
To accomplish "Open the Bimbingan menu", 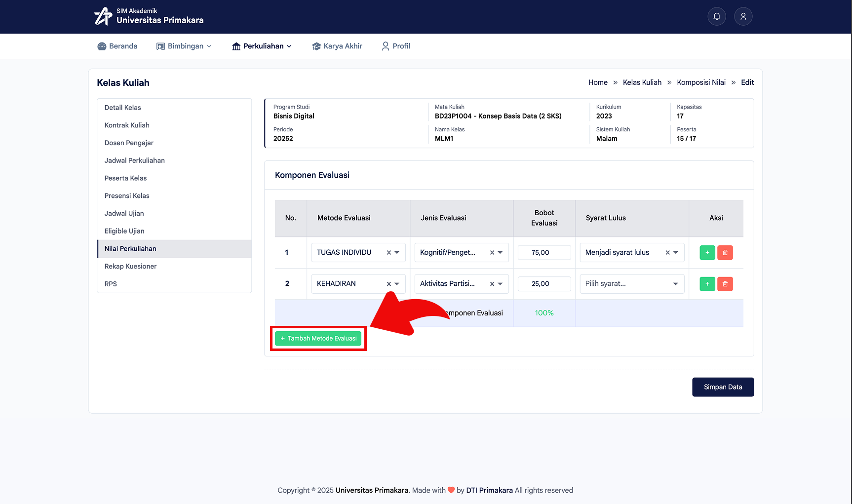I will pos(184,46).
